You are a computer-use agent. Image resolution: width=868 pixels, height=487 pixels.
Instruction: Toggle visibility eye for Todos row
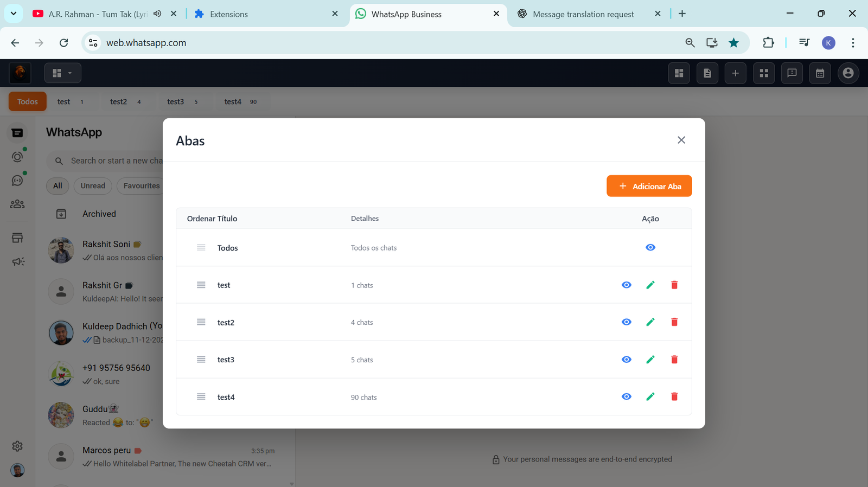[650, 248]
